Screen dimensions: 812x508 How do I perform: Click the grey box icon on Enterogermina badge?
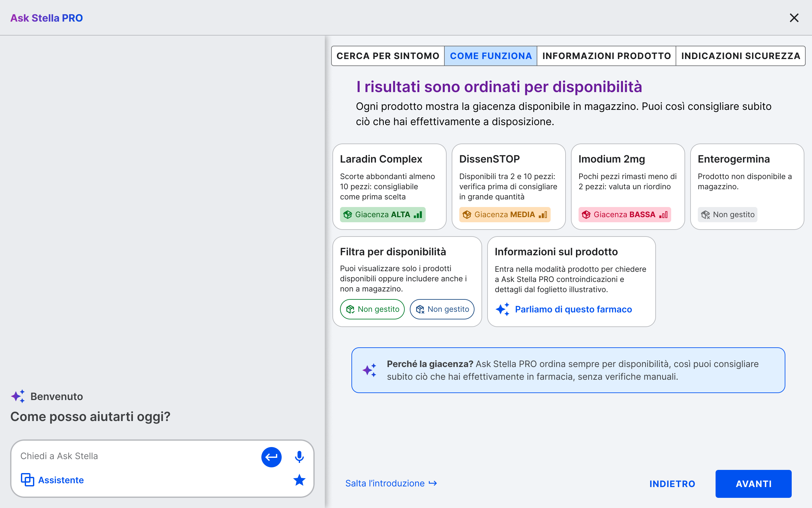point(705,215)
